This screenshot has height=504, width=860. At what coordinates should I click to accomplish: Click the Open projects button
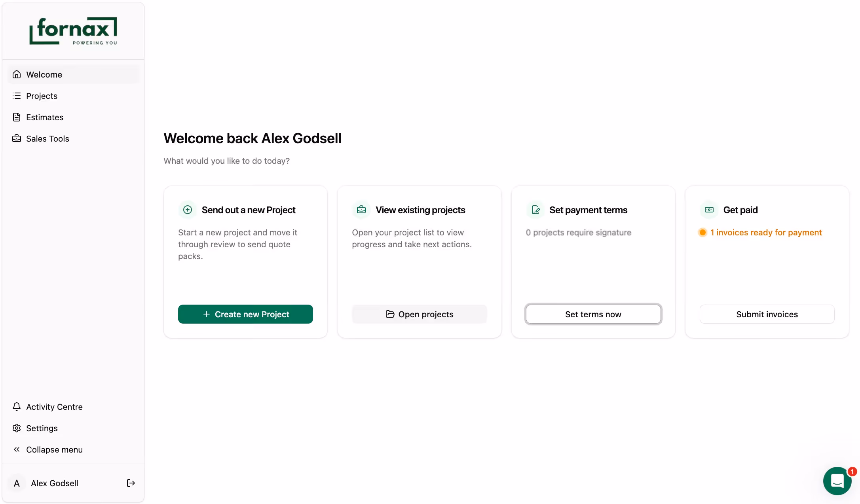tap(420, 314)
